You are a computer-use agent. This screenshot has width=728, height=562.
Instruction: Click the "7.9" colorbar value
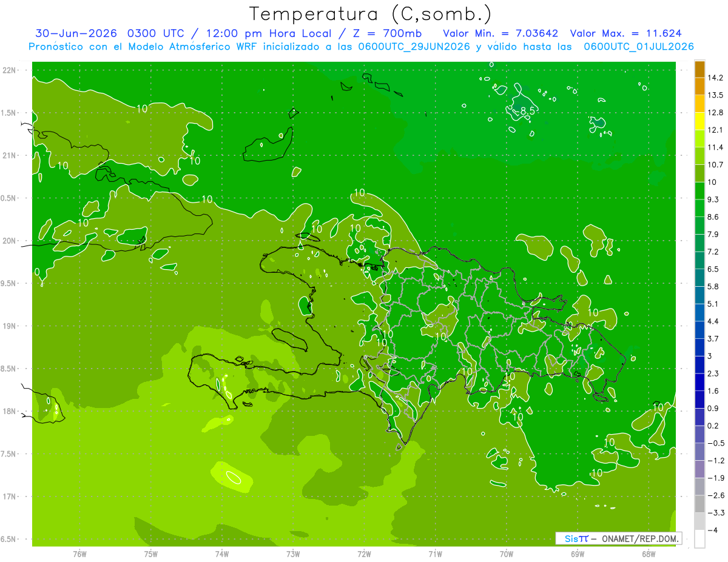[712, 235]
